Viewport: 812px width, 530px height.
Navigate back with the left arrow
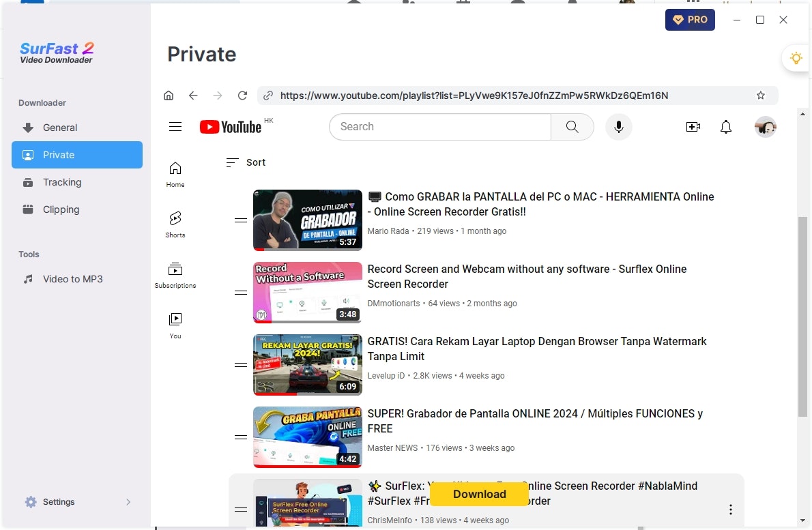point(193,95)
